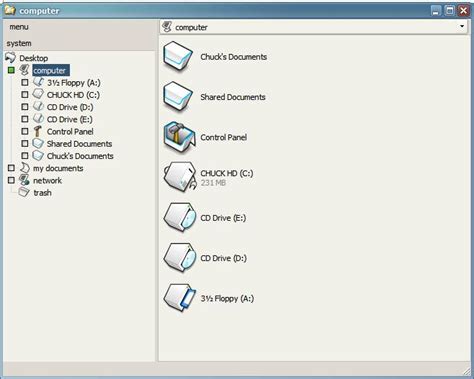This screenshot has height=379, width=474.
Task: Expand the Chuck's Documents tree node
Action: pos(25,156)
